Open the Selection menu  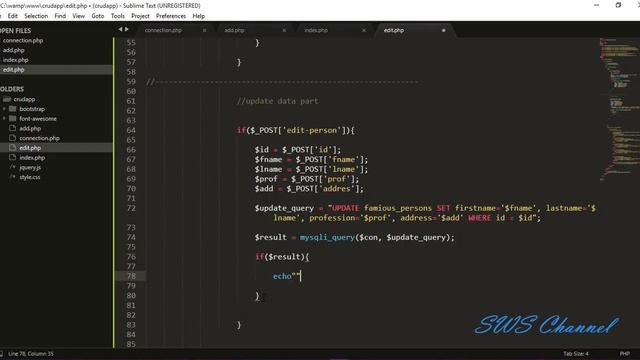pos(36,16)
